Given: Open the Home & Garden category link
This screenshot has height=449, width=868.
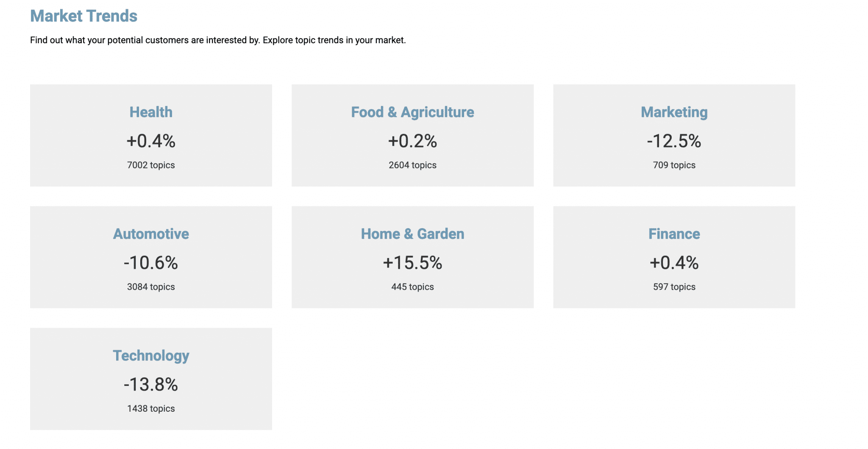Looking at the screenshot, I should click(412, 234).
